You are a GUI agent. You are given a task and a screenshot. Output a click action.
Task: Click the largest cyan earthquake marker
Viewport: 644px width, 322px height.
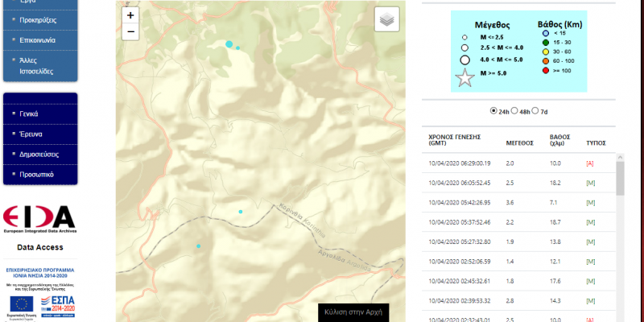229,44
